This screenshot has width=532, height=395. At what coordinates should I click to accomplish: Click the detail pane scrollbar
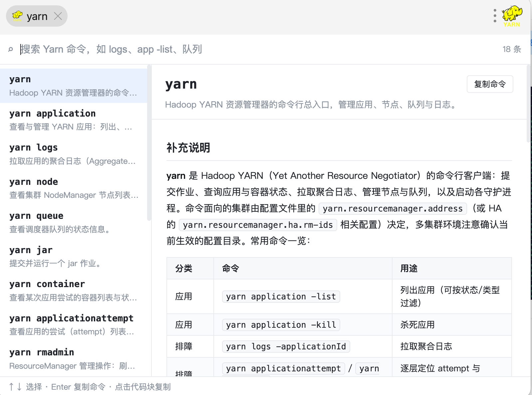[x=529, y=104]
